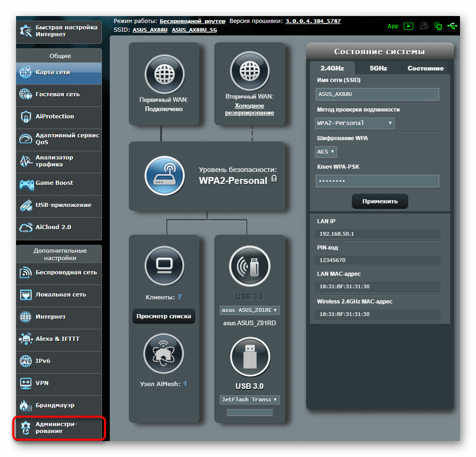The height and width of the screenshot is (457, 476).
Task: Open AiProtection settings
Action: coord(59,117)
